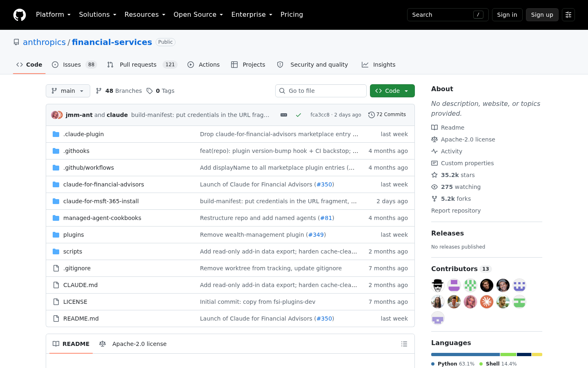Open the Security and quality tab

point(312,65)
